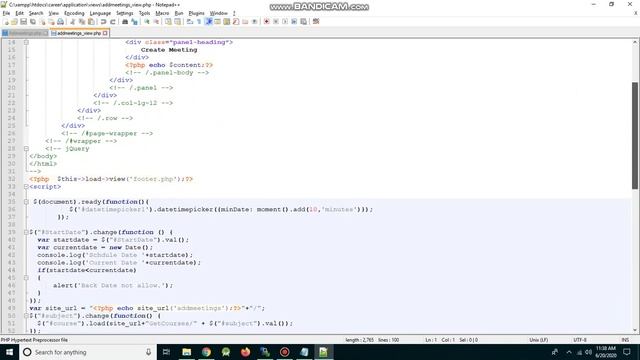The width and height of the screenshot is (640, 360).
Task: Open Google Chrome from the taskbar
Action: click(206, 352)
